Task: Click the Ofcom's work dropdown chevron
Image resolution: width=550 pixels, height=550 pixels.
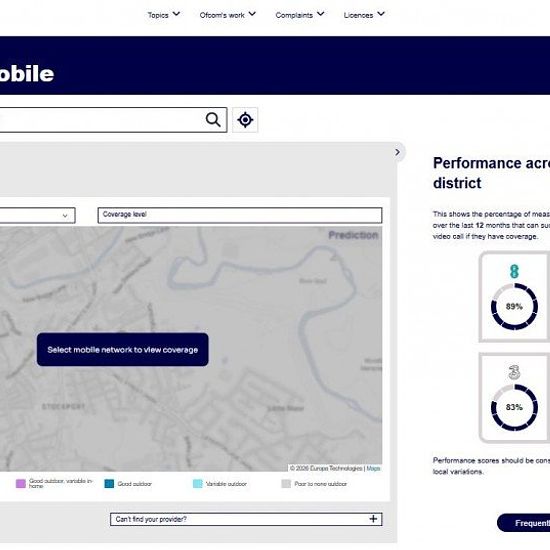Action: pyautogui.click(x=252, y=14)
